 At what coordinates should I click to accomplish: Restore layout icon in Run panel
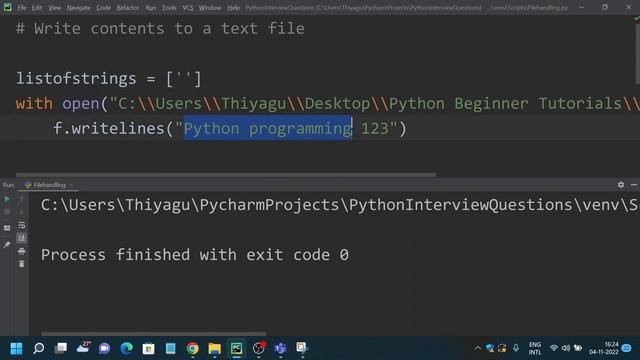coord(7,228)
